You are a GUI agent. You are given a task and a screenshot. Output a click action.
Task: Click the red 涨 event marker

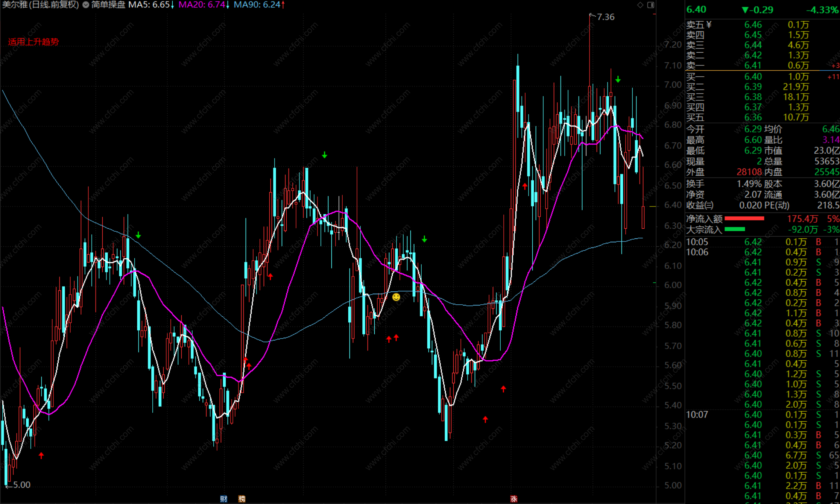(514, 499)
